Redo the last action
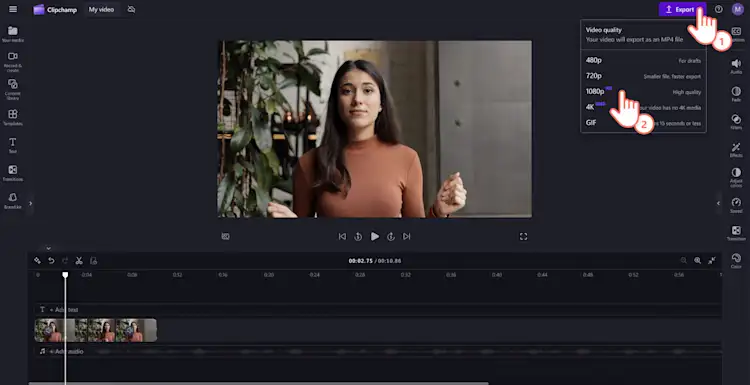This screenshot has width=750, height=385. pyautogui.click(x=65, y=261)
